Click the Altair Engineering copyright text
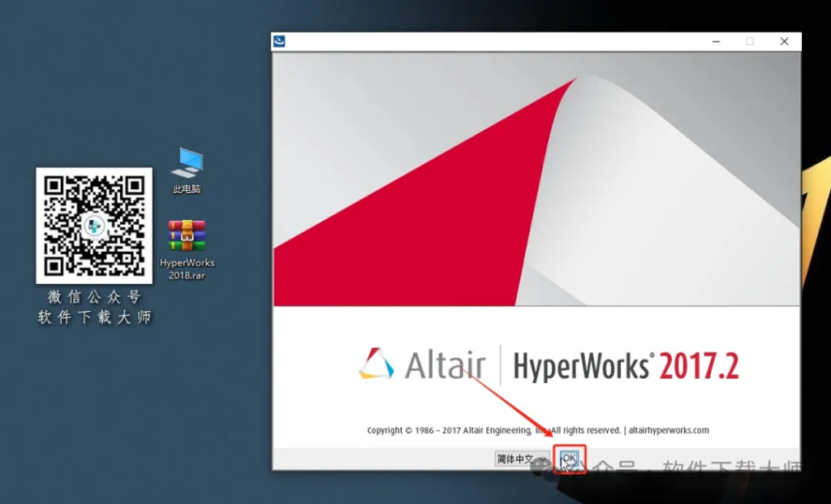Screen dimensions: 831x504 tap(454, 431)
